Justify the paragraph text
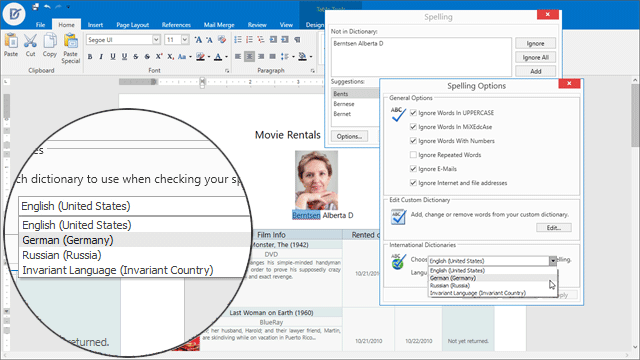Viewport: 640px width, 360px height. [272, 57]
